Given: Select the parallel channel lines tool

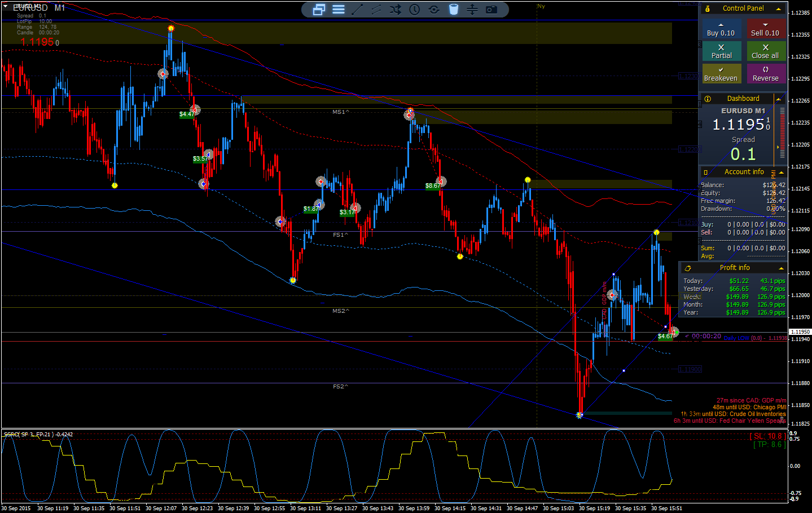Looking at the screenshot, I should coord(376,10).
